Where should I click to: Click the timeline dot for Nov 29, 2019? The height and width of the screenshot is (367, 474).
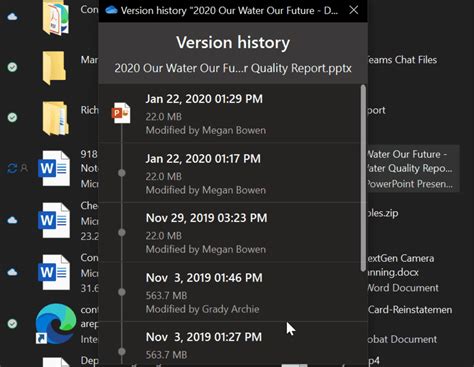click(122, 232)
